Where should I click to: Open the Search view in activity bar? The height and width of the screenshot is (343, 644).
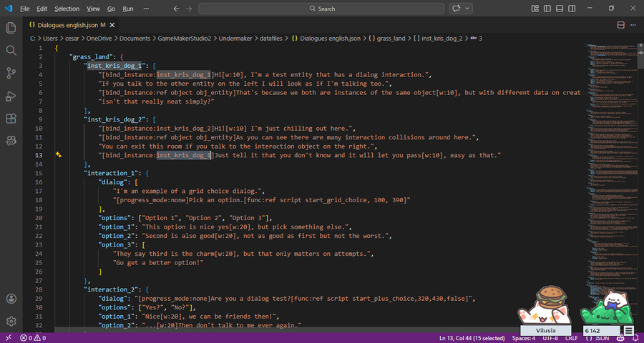11,51
